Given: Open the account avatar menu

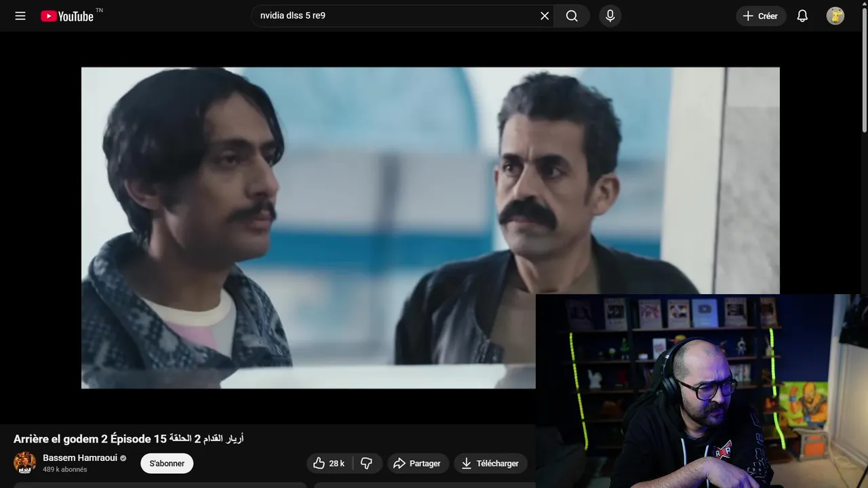Looking at the screenshot, I should tap(835, 16).
